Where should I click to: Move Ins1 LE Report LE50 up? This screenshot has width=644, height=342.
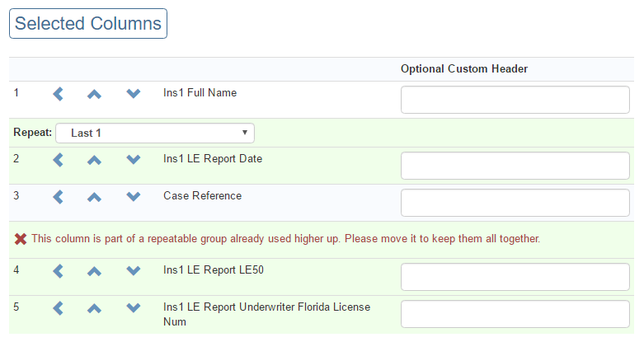click(94, 271)
